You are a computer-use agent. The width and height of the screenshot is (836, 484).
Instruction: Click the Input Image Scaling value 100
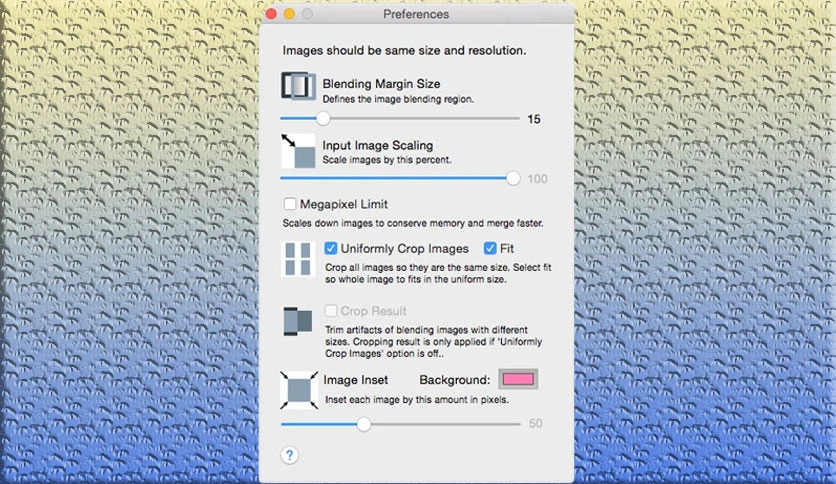pos(537,179)
